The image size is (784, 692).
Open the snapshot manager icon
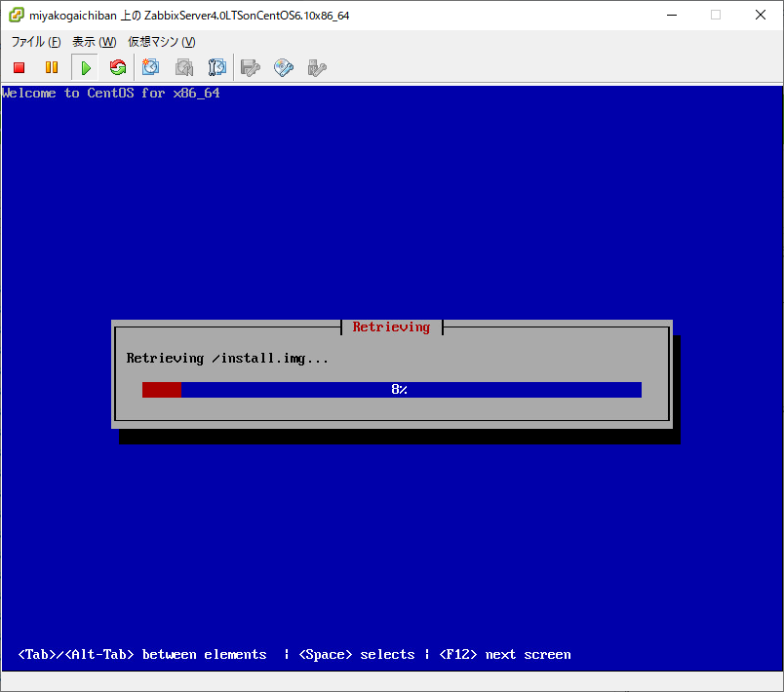click(217, 67)
